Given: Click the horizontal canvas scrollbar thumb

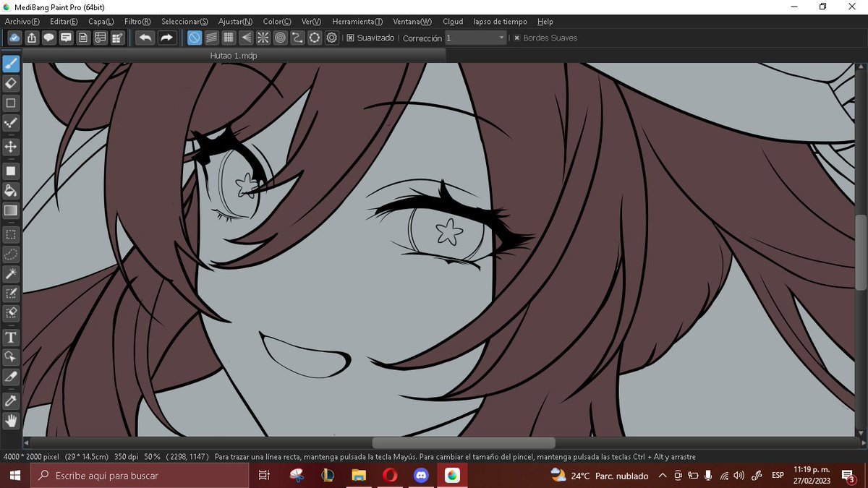Looking at the screenshot, I should 464,442.
